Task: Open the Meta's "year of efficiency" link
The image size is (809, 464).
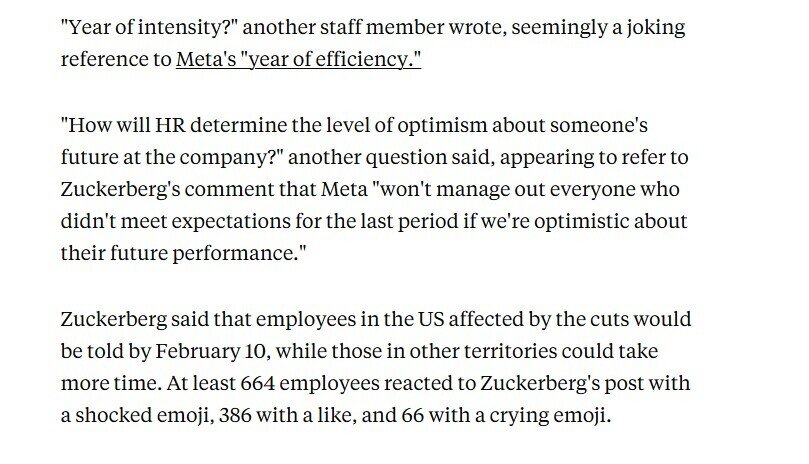Action: tap(298, 59)
